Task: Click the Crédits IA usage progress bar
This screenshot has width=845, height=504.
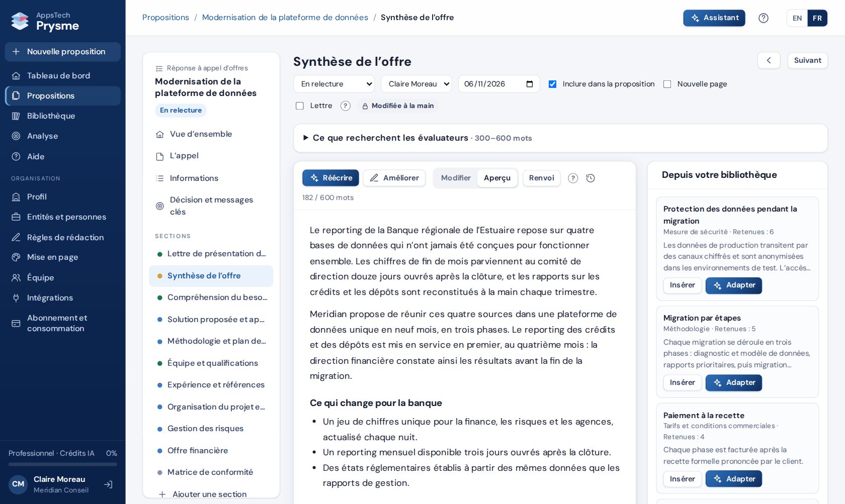Action: tap(63, 464)
